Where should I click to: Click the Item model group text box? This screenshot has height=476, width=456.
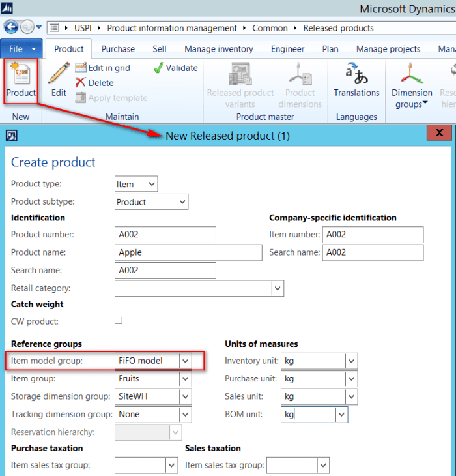coord(147,361)
